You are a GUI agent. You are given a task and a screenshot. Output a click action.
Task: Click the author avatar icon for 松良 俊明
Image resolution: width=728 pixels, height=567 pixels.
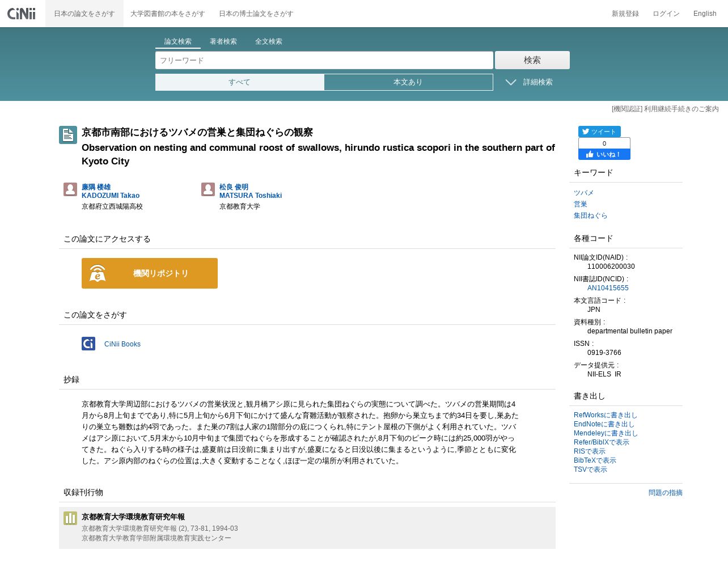[208, 189]
